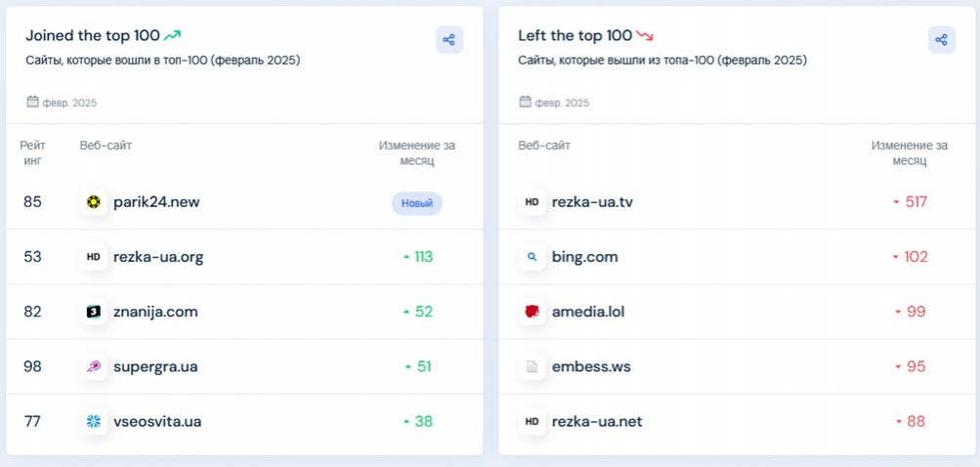Open the rezka-ua.net website link
Viewport: 980px width, 467px height.
597,422
